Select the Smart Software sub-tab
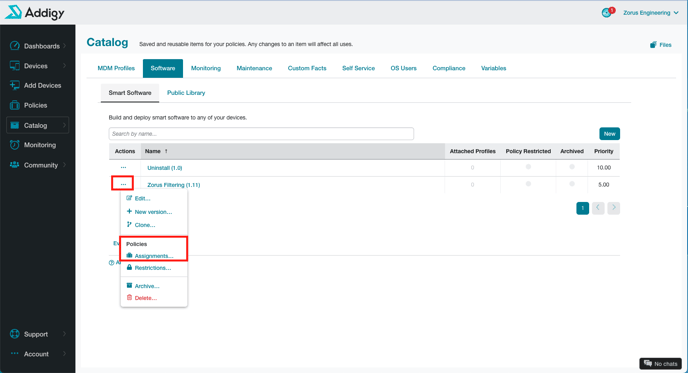 tap(130, 93)
